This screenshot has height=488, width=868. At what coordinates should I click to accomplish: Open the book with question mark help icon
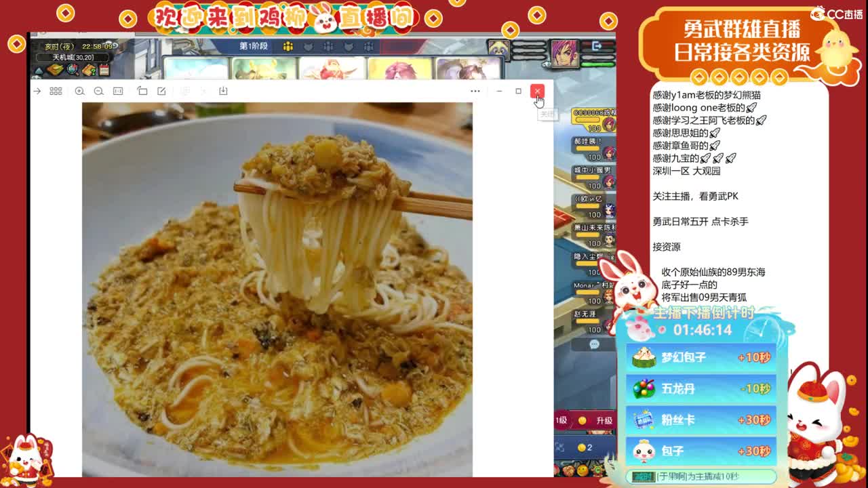coord(89,69)
